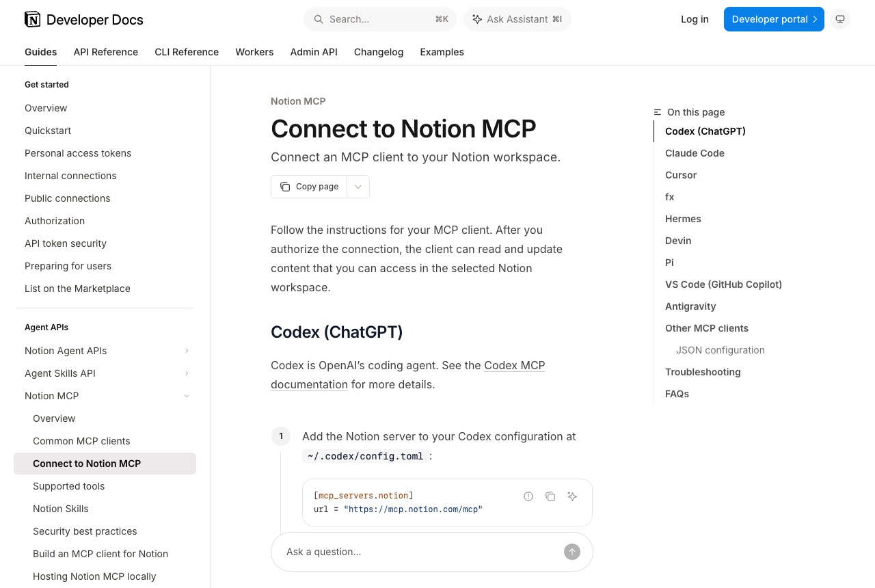
Task: Jump to VS Code (GitHub Copilot) section
Action: pos(723,284)
